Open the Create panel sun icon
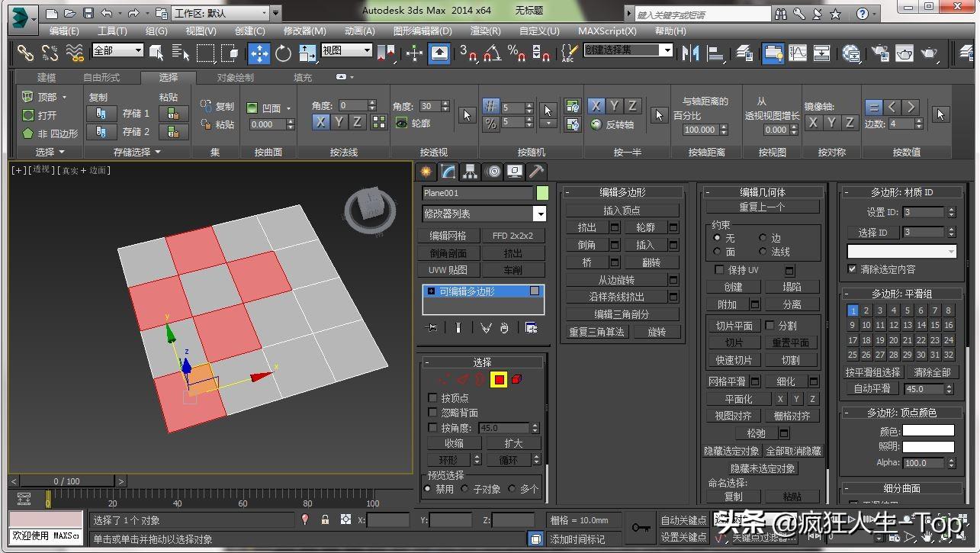Viewport: 980px width, 553px height. pyautogui.click(x=426, y=171)
